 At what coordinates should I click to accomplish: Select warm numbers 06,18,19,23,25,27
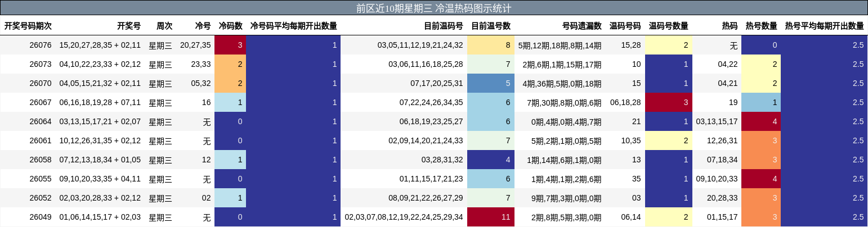(x=431, y=121)
